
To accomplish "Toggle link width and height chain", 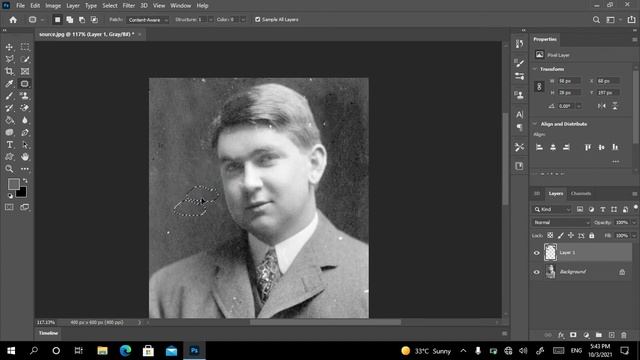I will pyautogui.click(x=539, y=87).
